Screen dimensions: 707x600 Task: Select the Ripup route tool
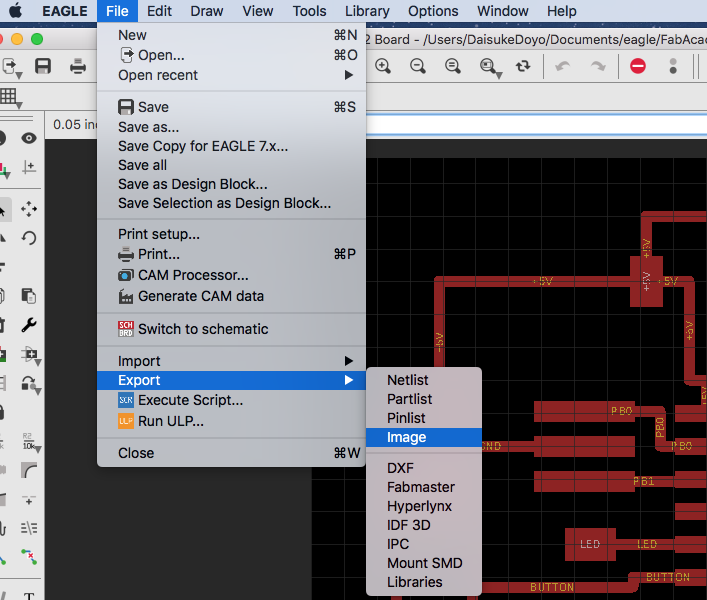pos(29,557)
